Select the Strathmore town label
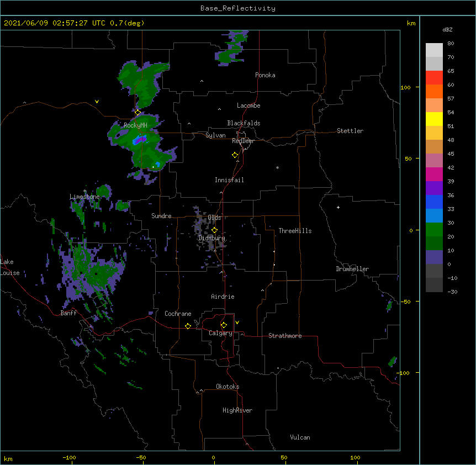This screenshot has height=465, width=476. (x=285, y=336)
